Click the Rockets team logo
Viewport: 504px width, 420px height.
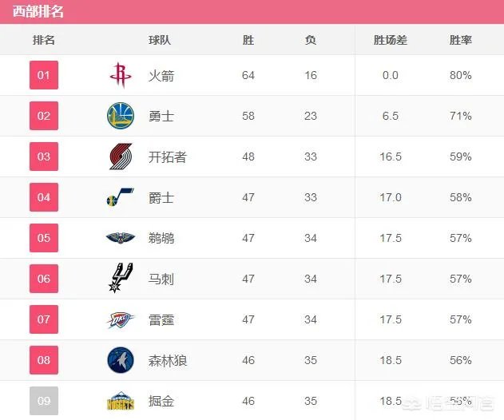click(120, 75)
